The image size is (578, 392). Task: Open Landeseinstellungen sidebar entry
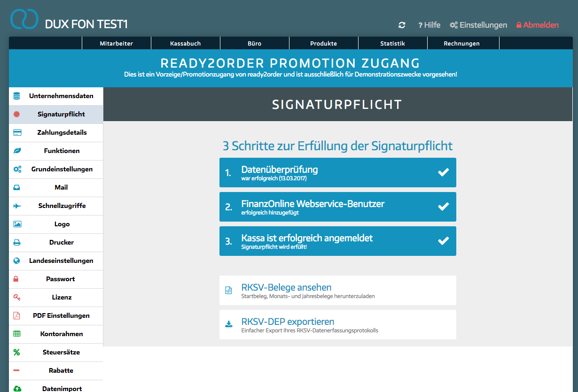(56, 261)
